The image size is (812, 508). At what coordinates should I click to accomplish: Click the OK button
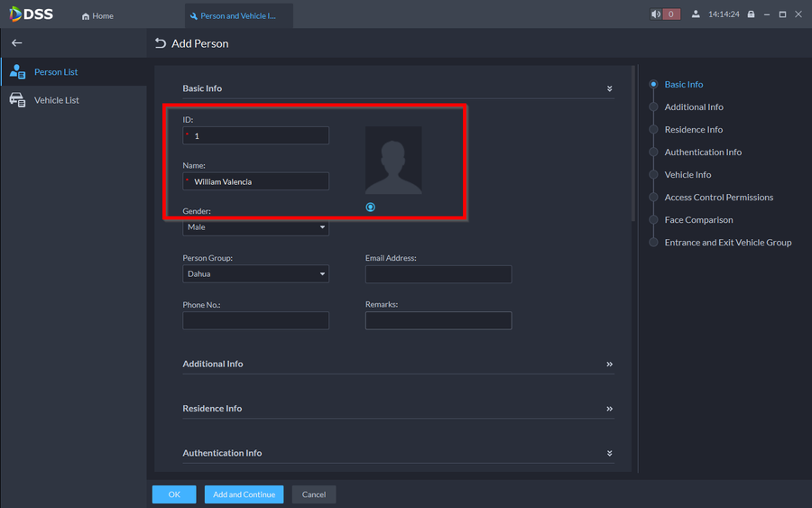(x=174, y=494)
